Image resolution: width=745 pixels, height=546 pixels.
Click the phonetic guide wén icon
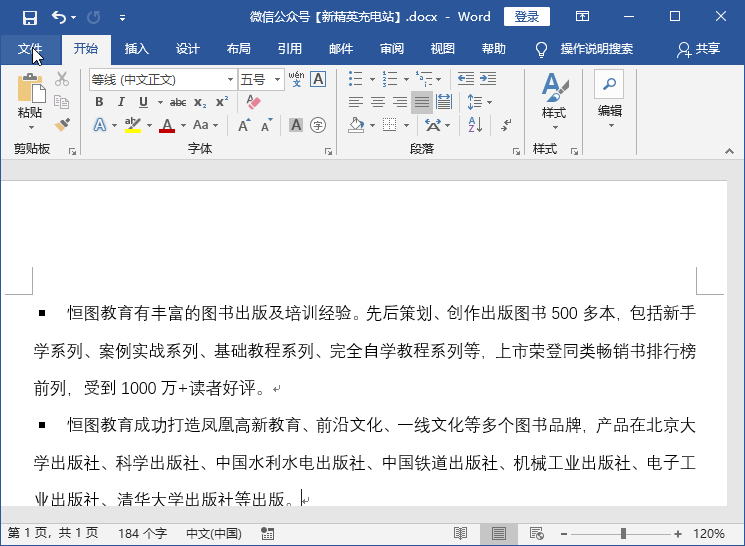(296, 79)
